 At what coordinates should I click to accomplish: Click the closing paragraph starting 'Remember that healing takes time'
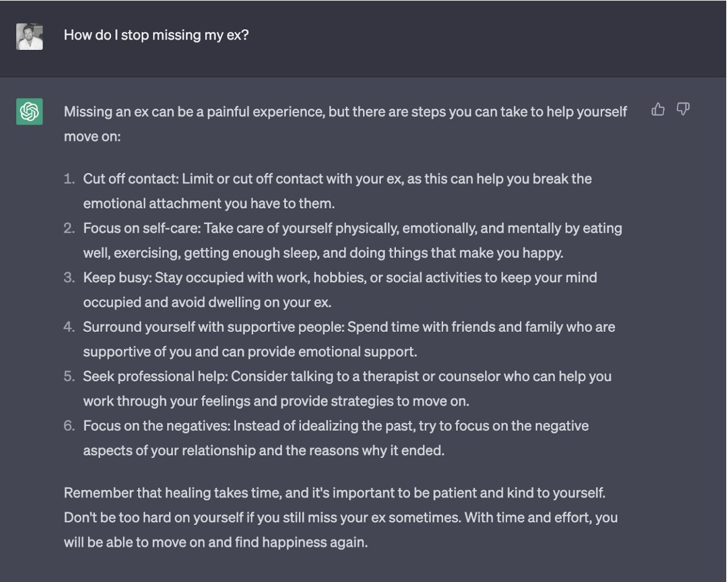click(x=341, y=517)
